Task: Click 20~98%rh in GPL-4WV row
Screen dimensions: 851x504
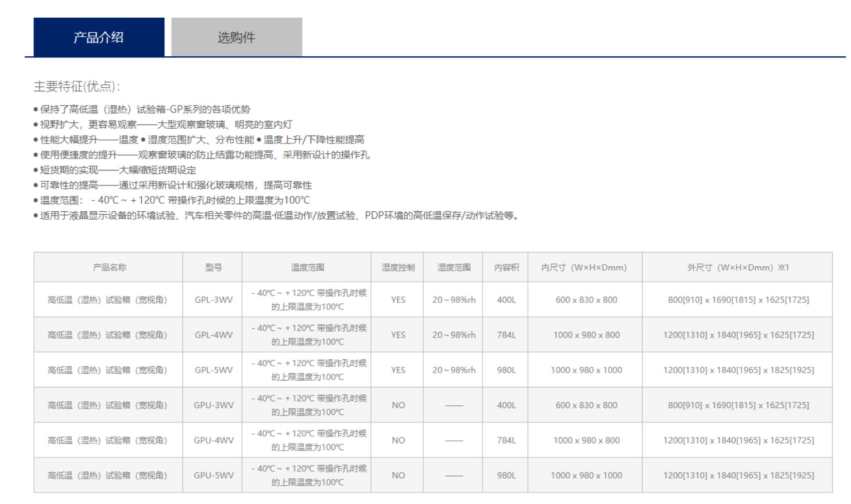Action: coord(454,335)
